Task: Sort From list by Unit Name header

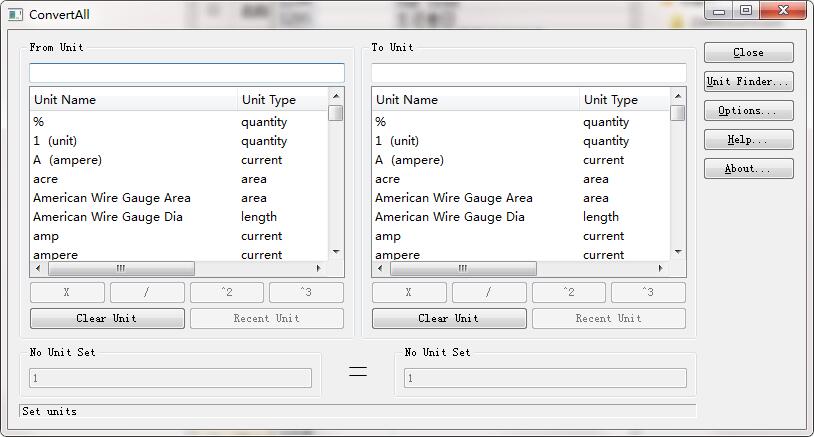Action: pyautogui.click(x=133, y=99)
